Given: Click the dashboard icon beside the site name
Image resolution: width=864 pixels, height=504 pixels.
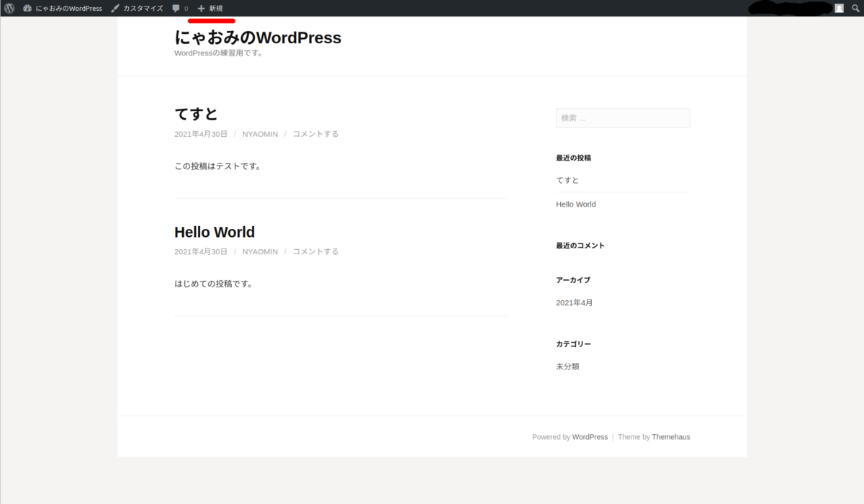Looking at the screenshot, I should pyautogui.click(x=27, y=8).
